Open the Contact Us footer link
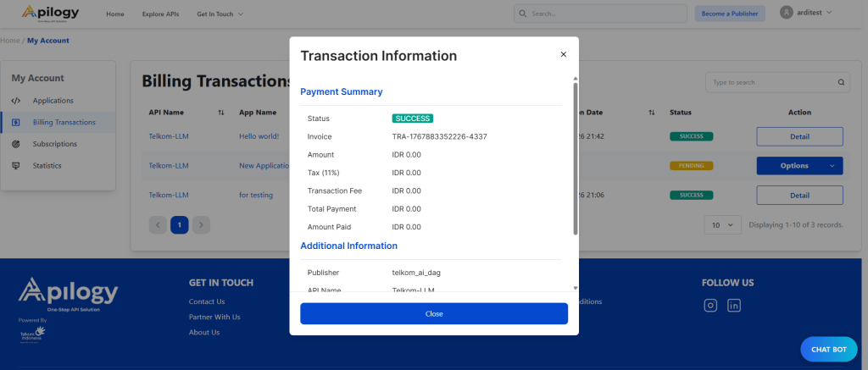This screenshot has width=868, height=370. pyautogui.click(x=207, y=301)
